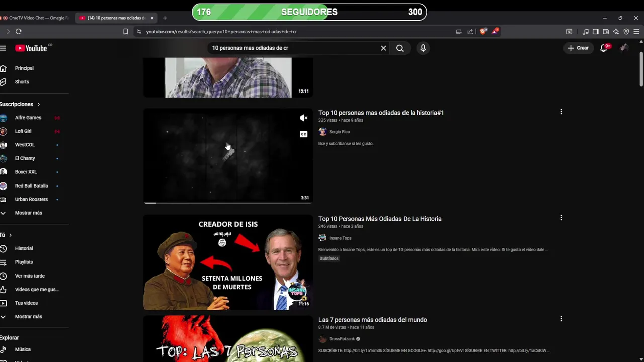This screenshot has width=644, height=362.
Task: Open Historial in sidebar
Action: tap(24, 248)
